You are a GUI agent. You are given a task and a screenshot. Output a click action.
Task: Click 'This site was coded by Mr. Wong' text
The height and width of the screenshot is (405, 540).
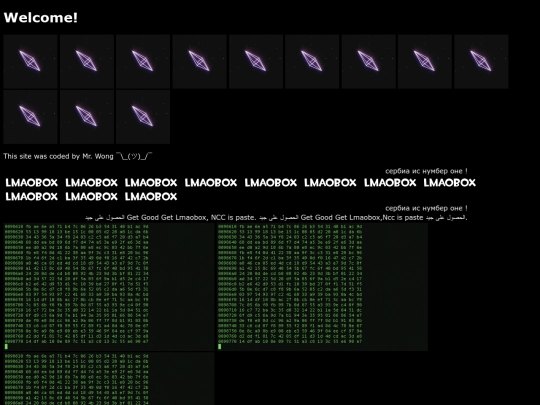click(58, 156)
